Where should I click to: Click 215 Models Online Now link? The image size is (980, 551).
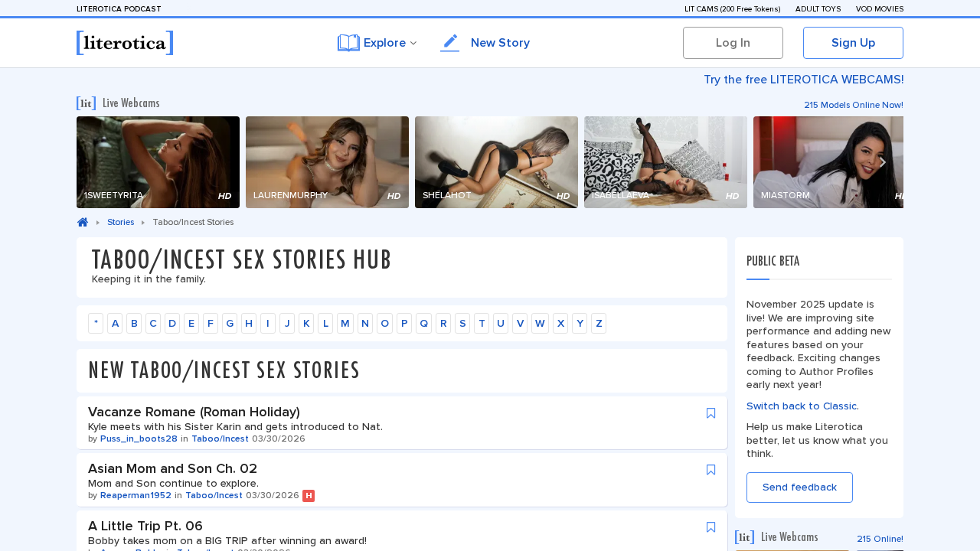[853, 105]
